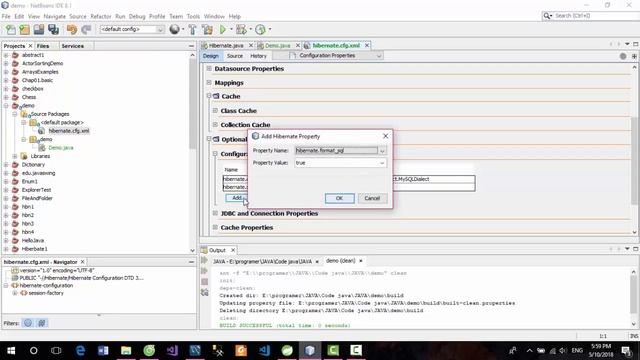Click the second re-run arrow in Output sidebar

(204, 271)
